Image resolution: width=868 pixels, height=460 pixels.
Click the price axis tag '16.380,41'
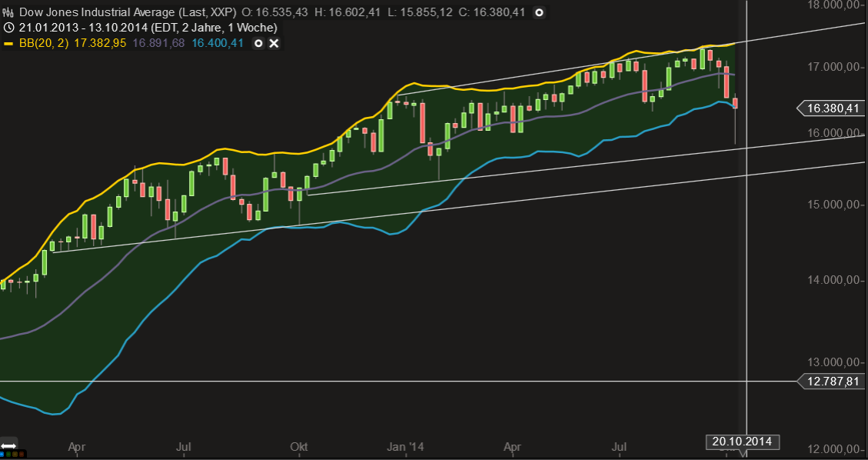(830, 108)
